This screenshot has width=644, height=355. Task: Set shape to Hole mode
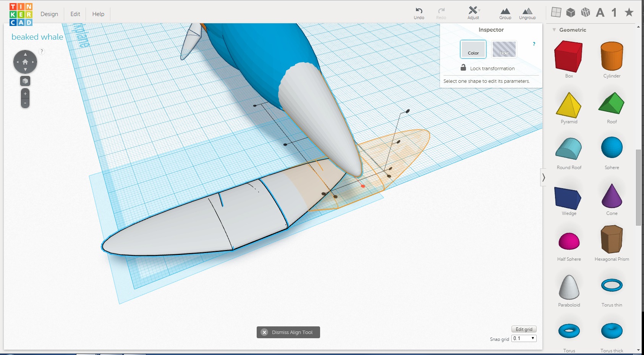(x=504, y=49)
